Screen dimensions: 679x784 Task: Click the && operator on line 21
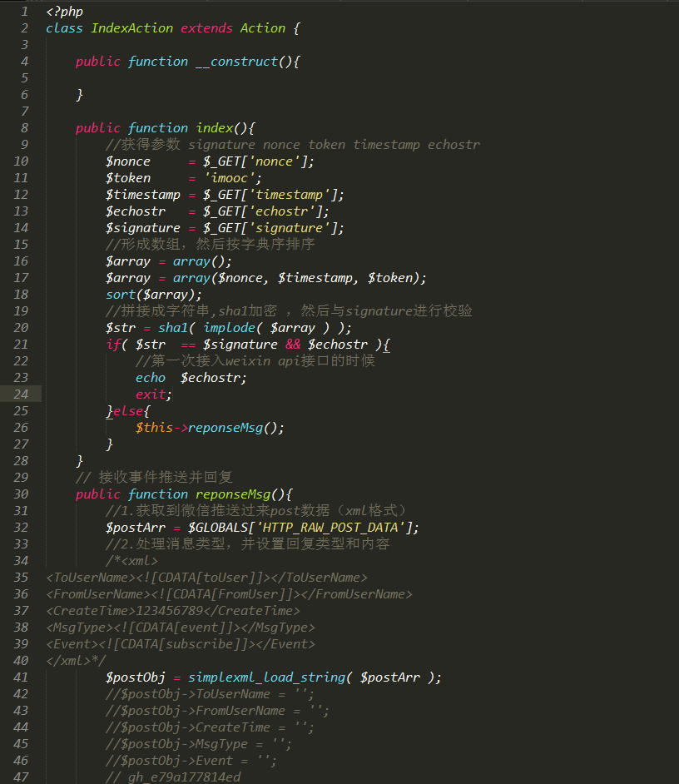pyautogui.click(x=293, y=345)
